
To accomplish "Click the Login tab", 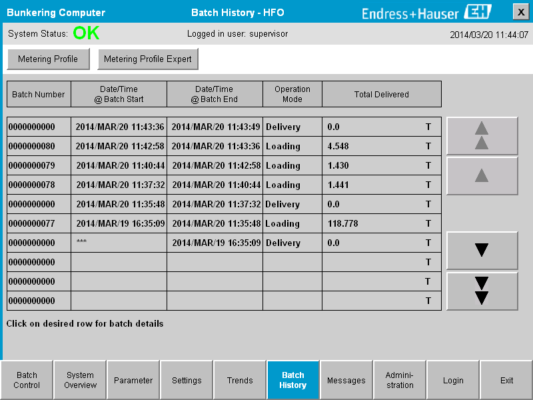I will [453, 380].
